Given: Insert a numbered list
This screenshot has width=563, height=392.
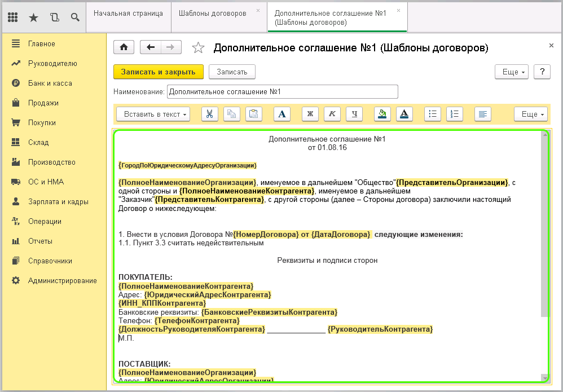Looking at the screenshot, I should (455, 114).
